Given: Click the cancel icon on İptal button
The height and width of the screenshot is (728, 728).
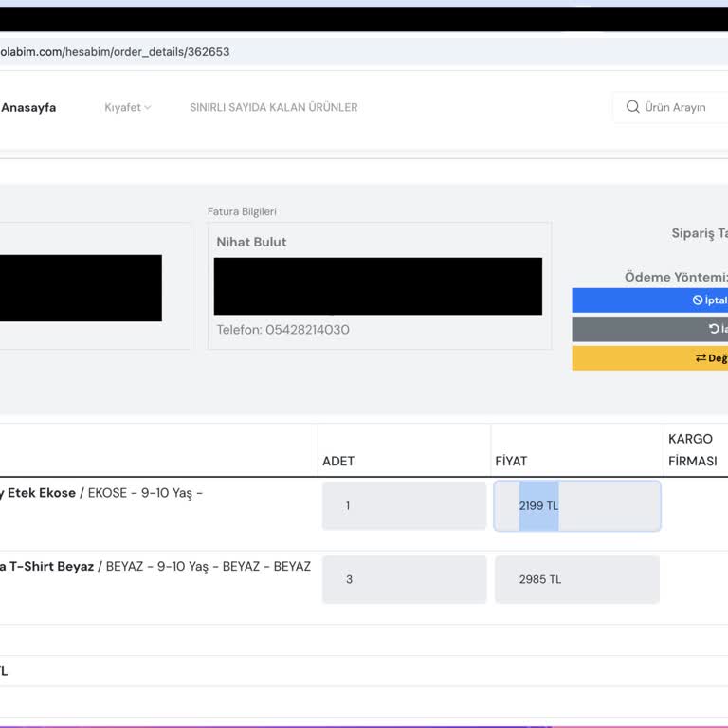Looking at the screenshot, I should pos(698,300).
